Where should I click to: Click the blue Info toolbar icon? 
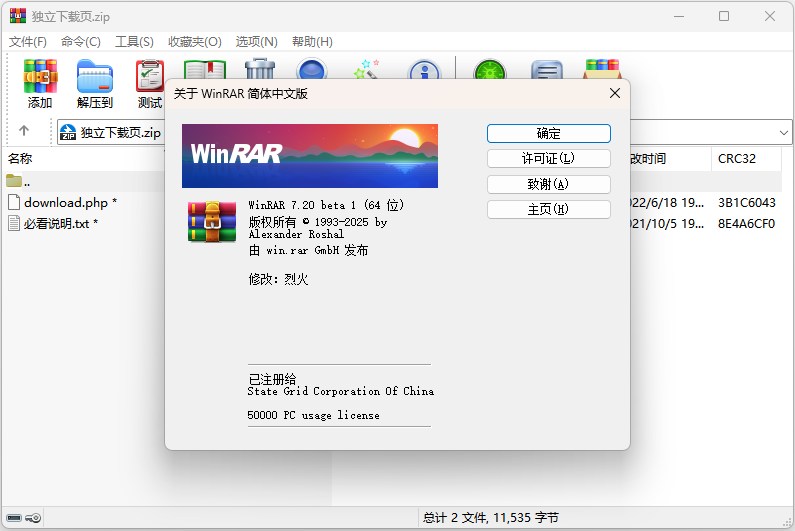tap(424, 70)
